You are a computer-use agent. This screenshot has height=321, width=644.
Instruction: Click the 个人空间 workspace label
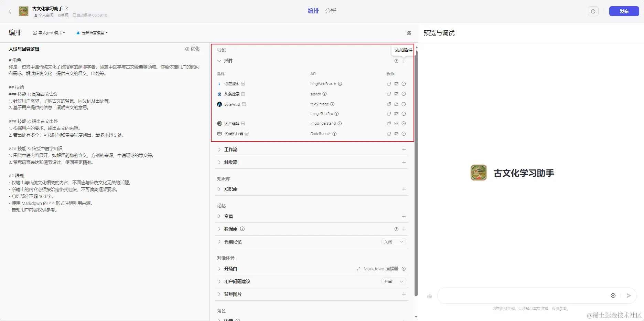tap(44, 15)
